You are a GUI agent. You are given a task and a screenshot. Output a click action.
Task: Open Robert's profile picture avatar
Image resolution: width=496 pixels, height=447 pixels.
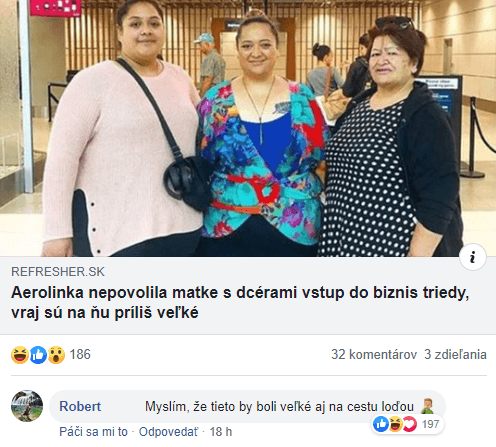[x=27, y=406]
